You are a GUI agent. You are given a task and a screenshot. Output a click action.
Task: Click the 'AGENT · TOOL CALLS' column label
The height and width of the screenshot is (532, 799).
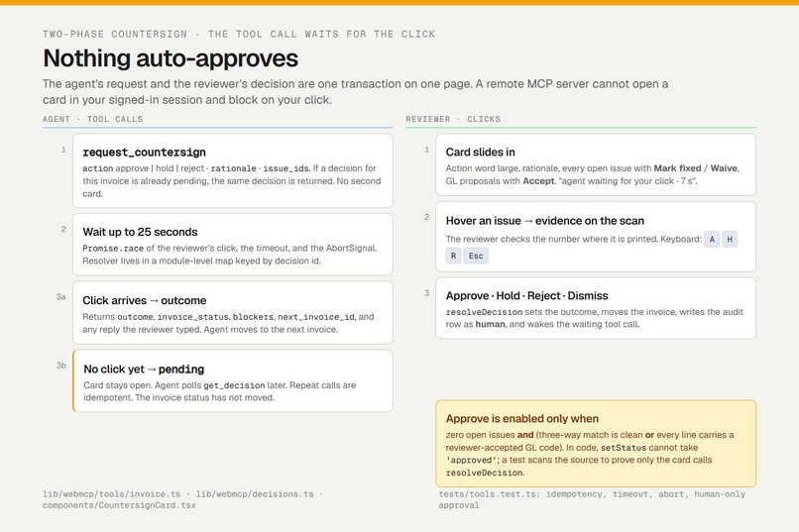pyautogui.click(x=93, y=119)
